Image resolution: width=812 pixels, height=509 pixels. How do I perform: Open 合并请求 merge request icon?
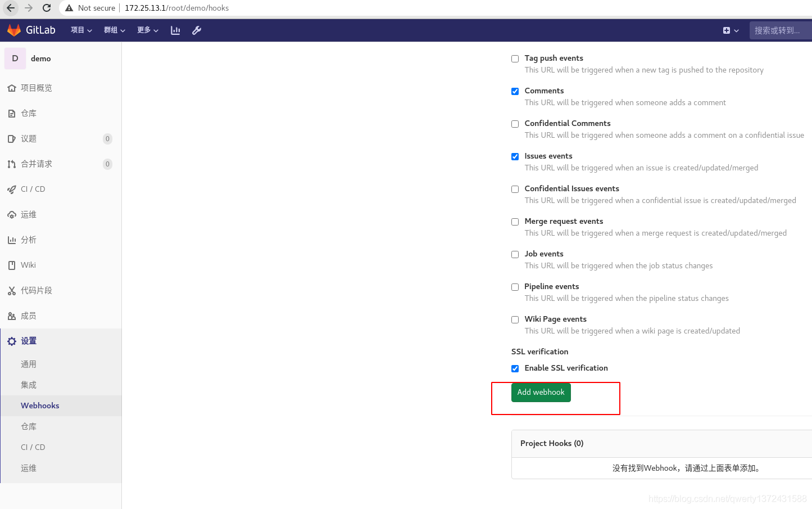click(x=12, y=164)
